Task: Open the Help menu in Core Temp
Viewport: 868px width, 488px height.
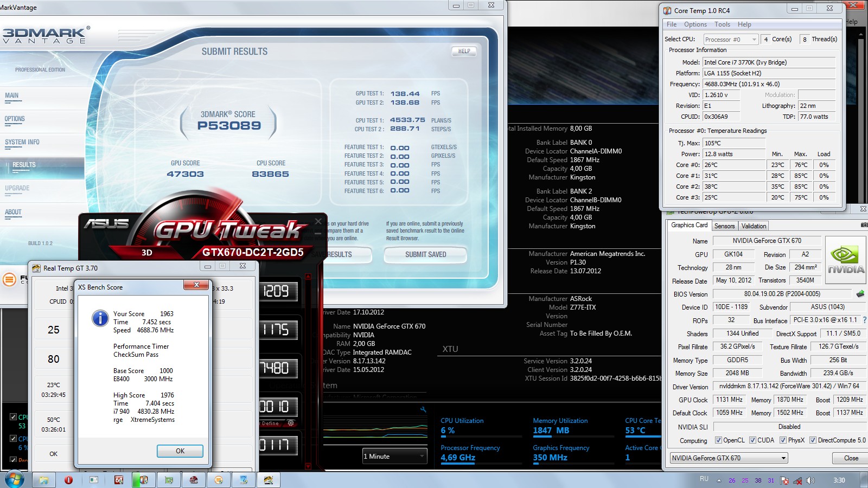Action: (744, 24)
